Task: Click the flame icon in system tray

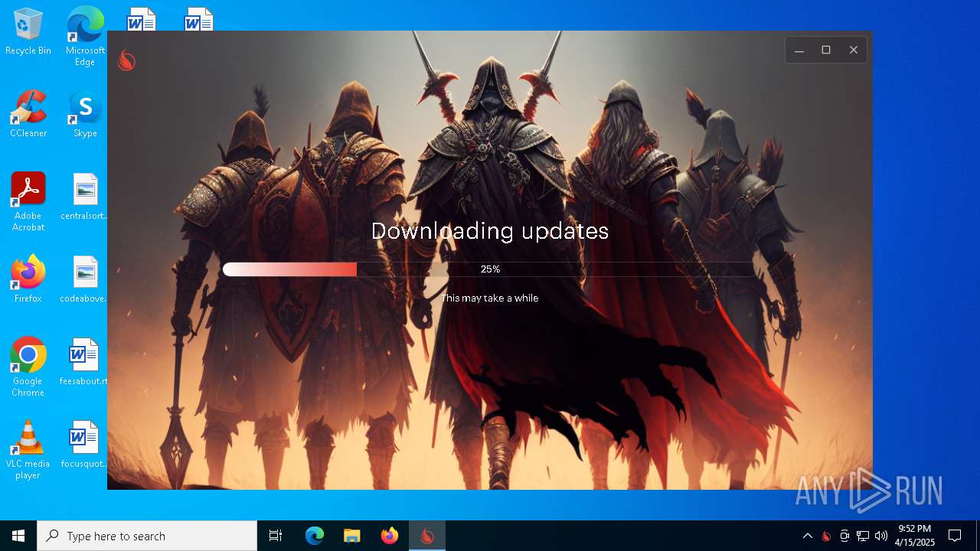Action: click(826, 536)
